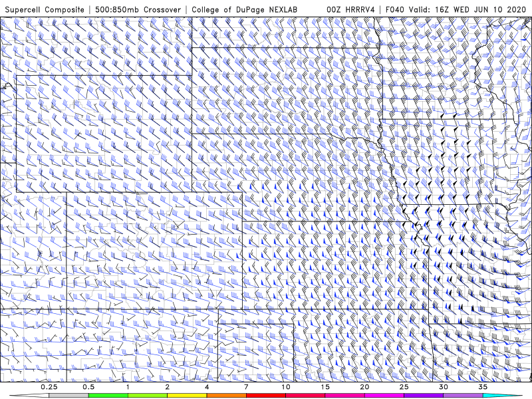The image size is (532, 399).
Task: Click the magenta 20–25 color bar segment
Action: (384, 396)
